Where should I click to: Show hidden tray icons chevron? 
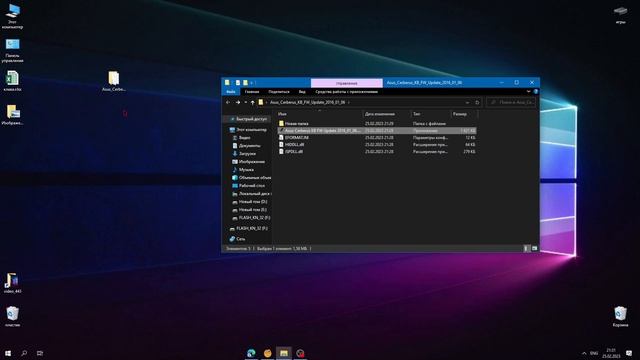[584, 353]
